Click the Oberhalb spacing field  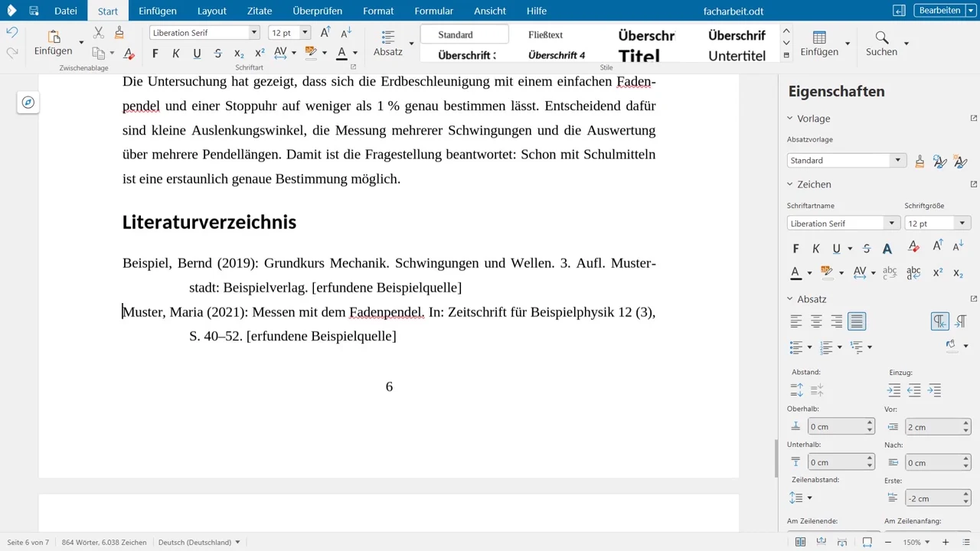[841, 426]
